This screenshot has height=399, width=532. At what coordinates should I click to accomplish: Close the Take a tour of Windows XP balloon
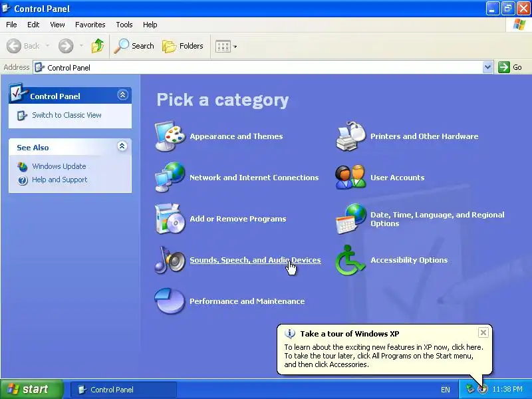point(483,332)
